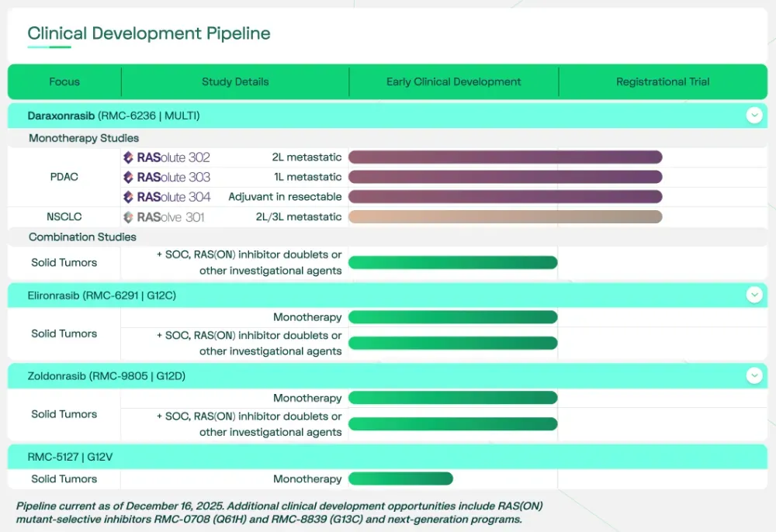The width and height of the screenshot is (776, 532).
Task: Click the Monotherapy Studies subheading
Action: 84,138
